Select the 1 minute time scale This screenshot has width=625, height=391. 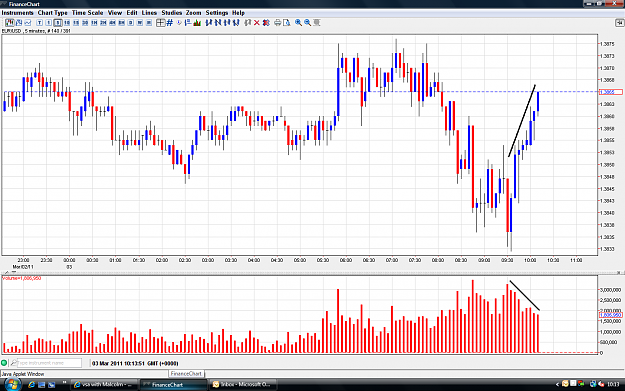(x=49, y=23)
